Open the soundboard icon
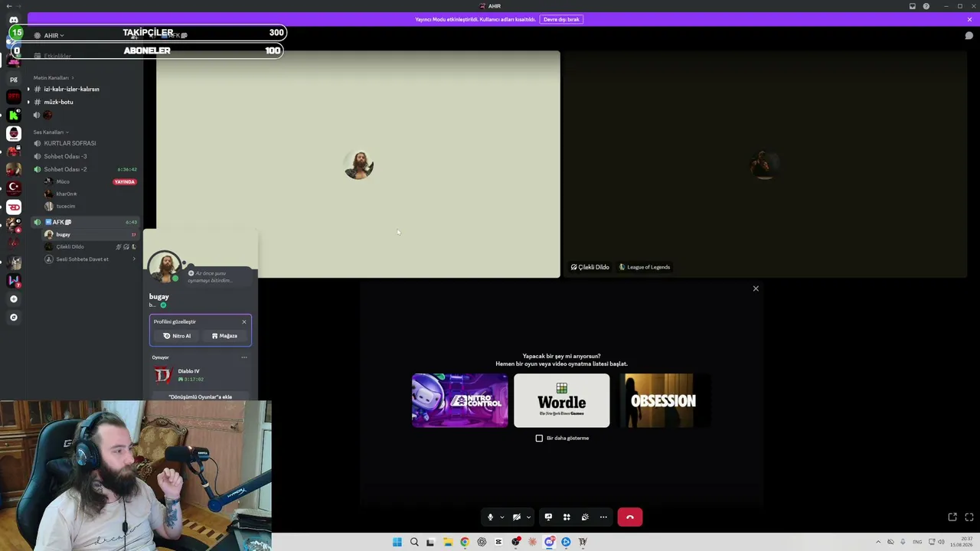The image size is (980, 551). click(585, 517)
